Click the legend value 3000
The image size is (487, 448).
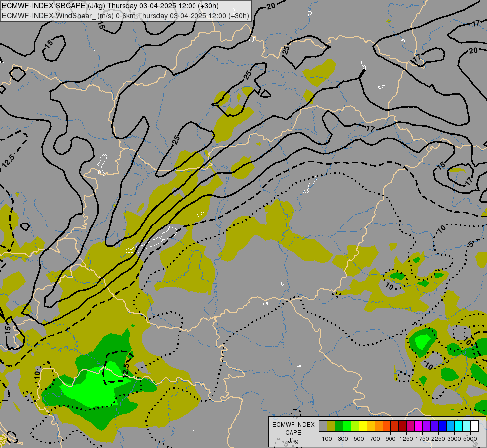[x=454, y=439]
